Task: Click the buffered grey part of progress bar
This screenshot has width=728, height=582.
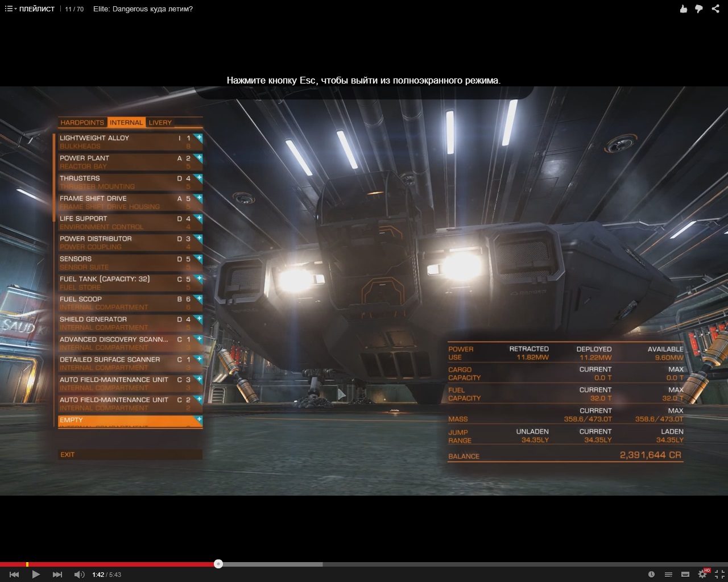Action: [x=273, y=564]
